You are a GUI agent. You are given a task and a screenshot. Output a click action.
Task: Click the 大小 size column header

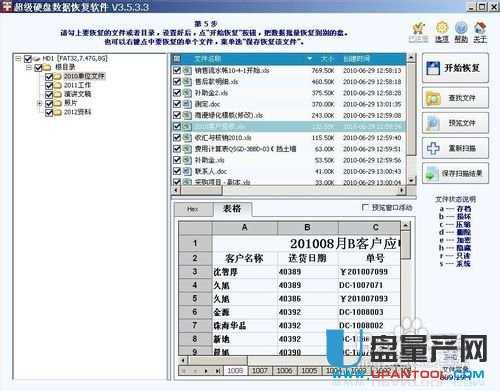(327, 59)
